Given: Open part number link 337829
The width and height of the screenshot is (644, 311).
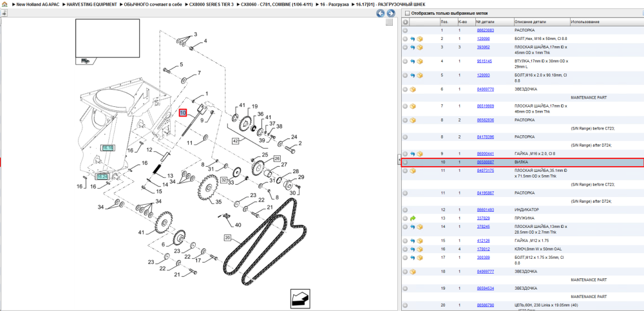Looking at the screenshot, I should (483, 218).
